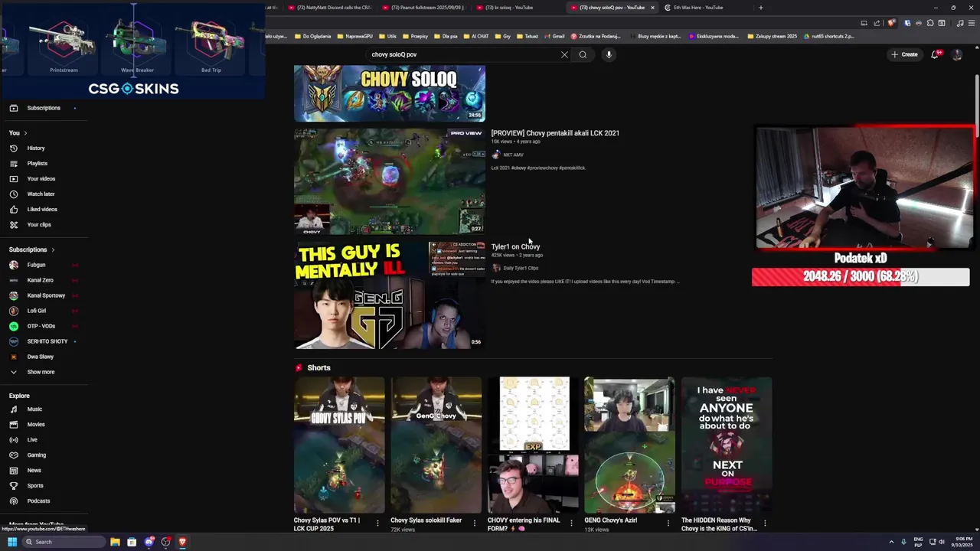Open a new browser tab
Screen dimensions: 980x551
tap(760, 8)
